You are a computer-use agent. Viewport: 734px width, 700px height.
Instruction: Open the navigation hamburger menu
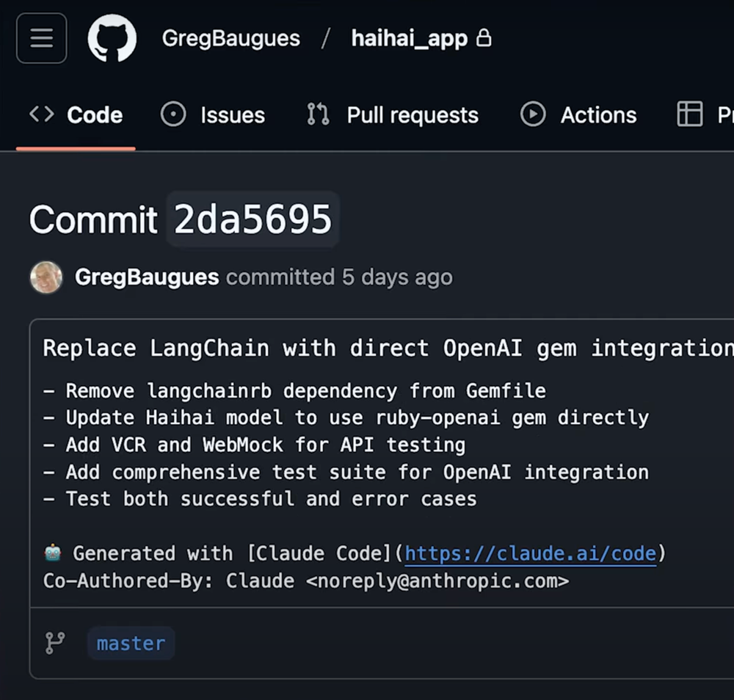pos(41,38)
